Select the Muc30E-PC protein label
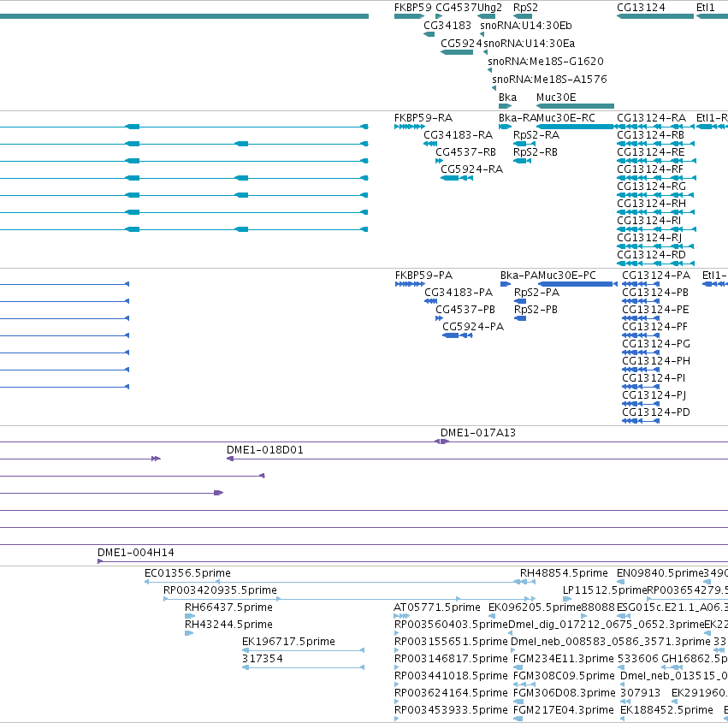 coord(566,276)
